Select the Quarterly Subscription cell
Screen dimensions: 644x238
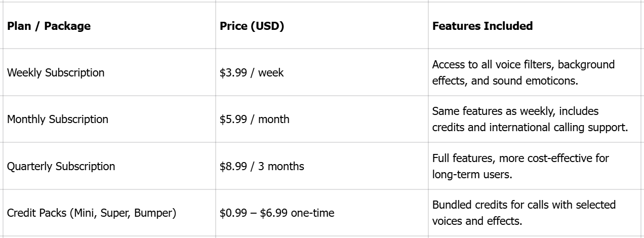[61, 166]
